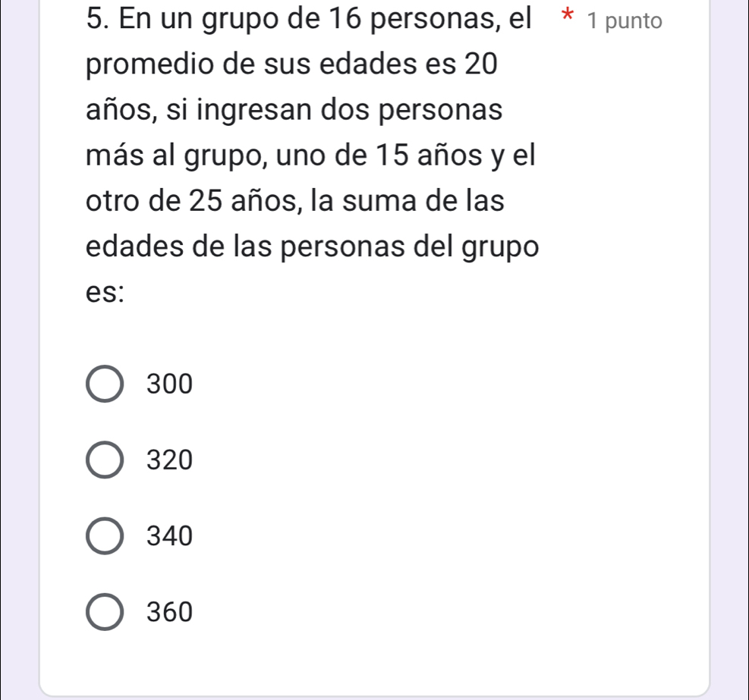This screenshot has width=749, height=700.
Task: Select the radio button for answer 360
Action: click(x=104, y=612)
